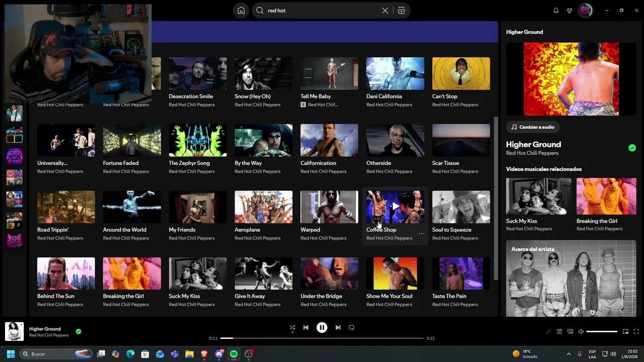The width and height of the screenshot is (644, 362).
Task: Open the 'Acerca del artista' card
Action: [x=571, y=278]
